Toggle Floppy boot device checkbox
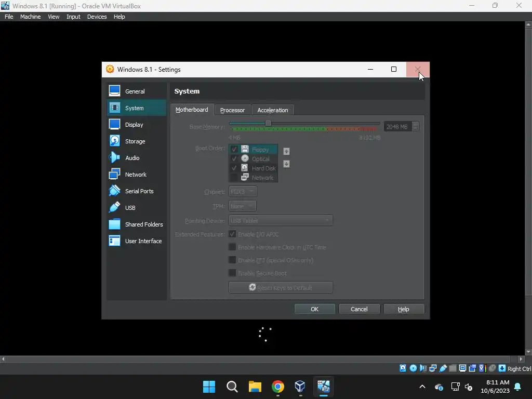This screenshot has height=399, width=532. pos(234,149)
